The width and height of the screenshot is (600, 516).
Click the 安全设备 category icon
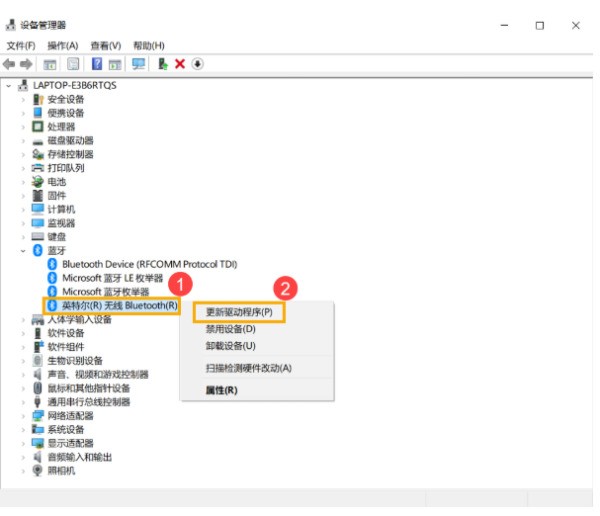coord(38,100)
